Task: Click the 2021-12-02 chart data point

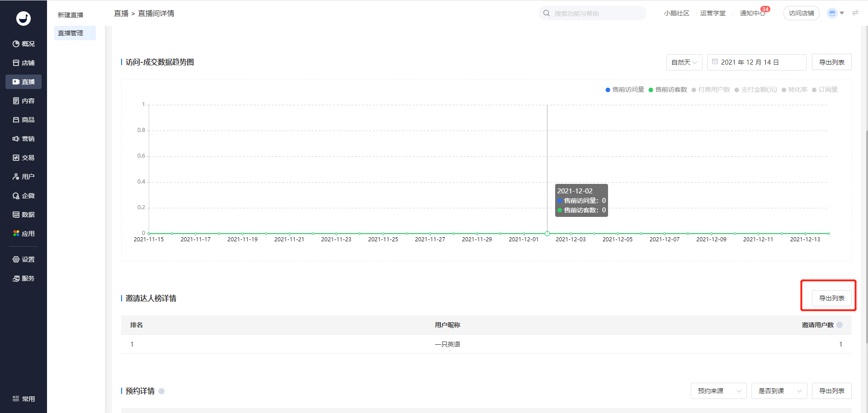Action: pos(547,234)
